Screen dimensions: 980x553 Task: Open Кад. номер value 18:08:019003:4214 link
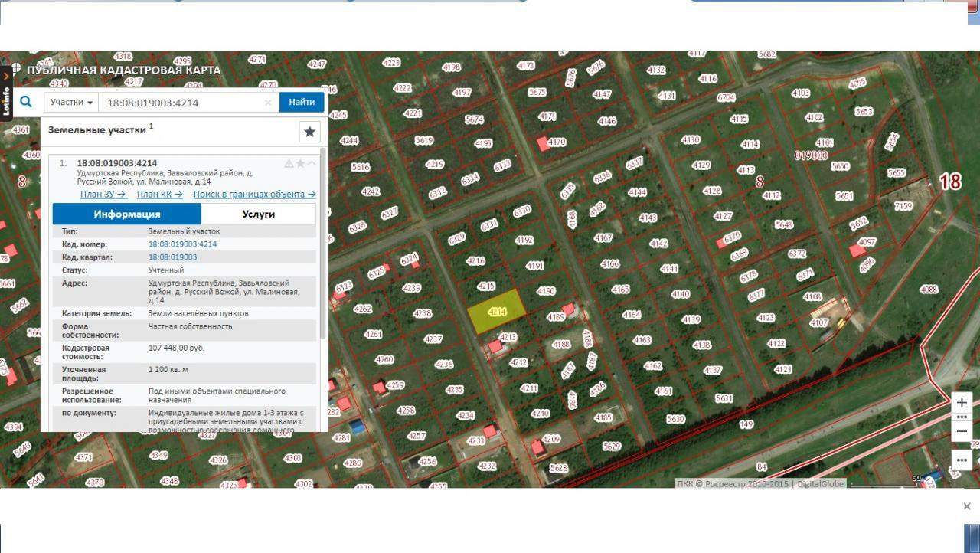(182, 244)
